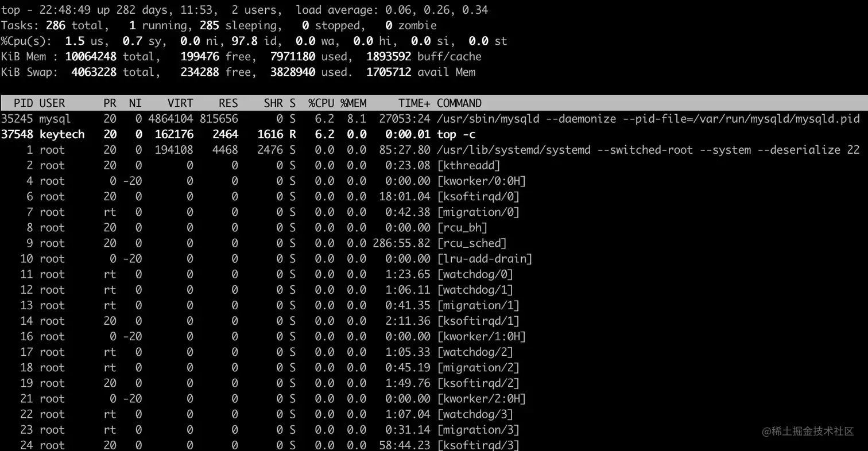Click the [lru-add-drain] process

coord(485,259)
